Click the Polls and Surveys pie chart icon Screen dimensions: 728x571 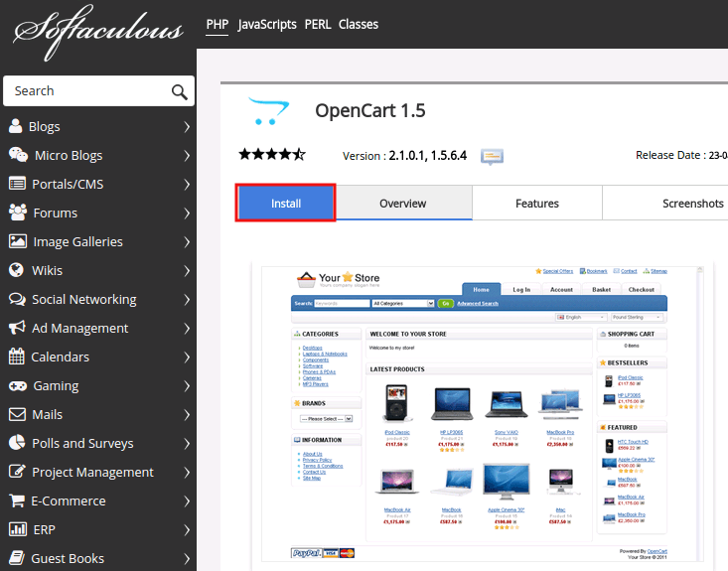pyautogui.click(x=17, y=443)
